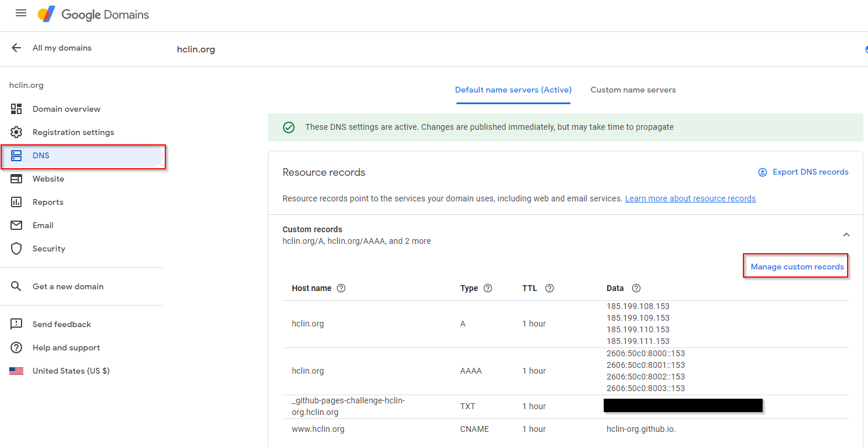Click www.hclin.org host name
The height and width of the screenshot is (447, 868).
tap(318, 429)
